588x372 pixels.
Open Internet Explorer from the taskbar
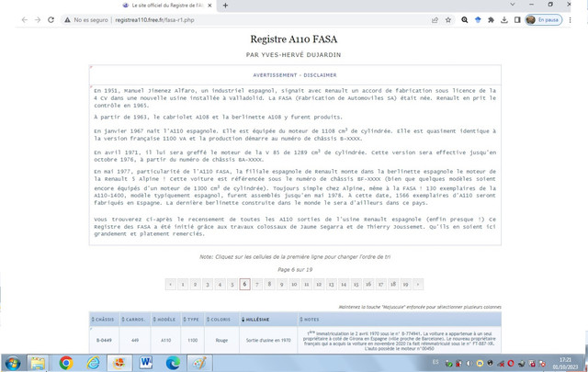pos(93,363)
